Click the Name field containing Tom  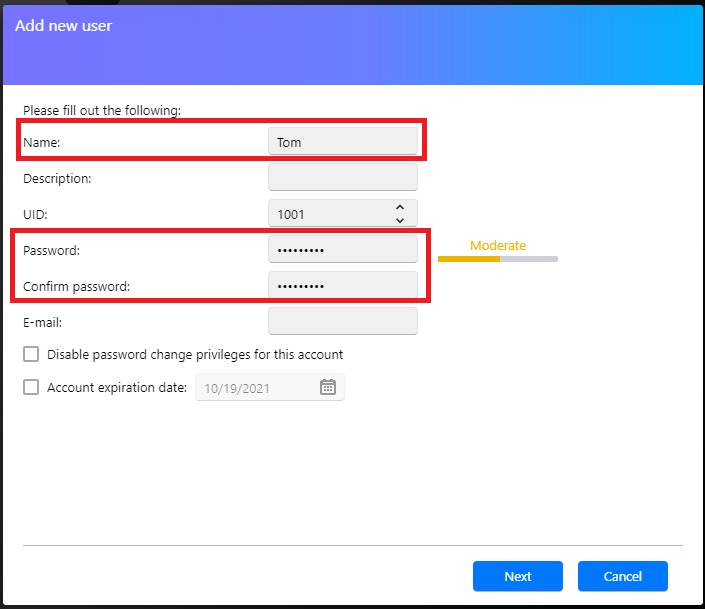click(342, 142)
